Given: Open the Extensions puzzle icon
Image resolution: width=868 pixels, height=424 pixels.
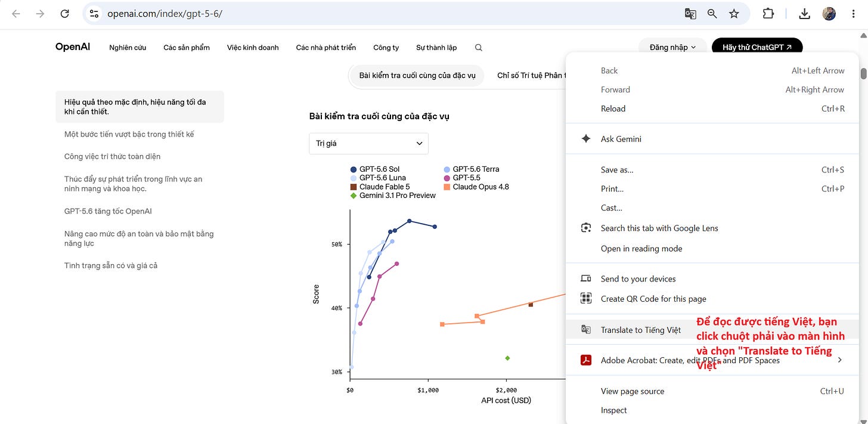Looking at the screenshot, I should (768, 14).
